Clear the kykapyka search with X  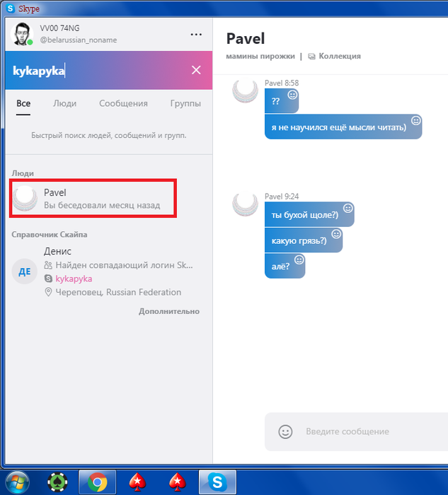196,70
